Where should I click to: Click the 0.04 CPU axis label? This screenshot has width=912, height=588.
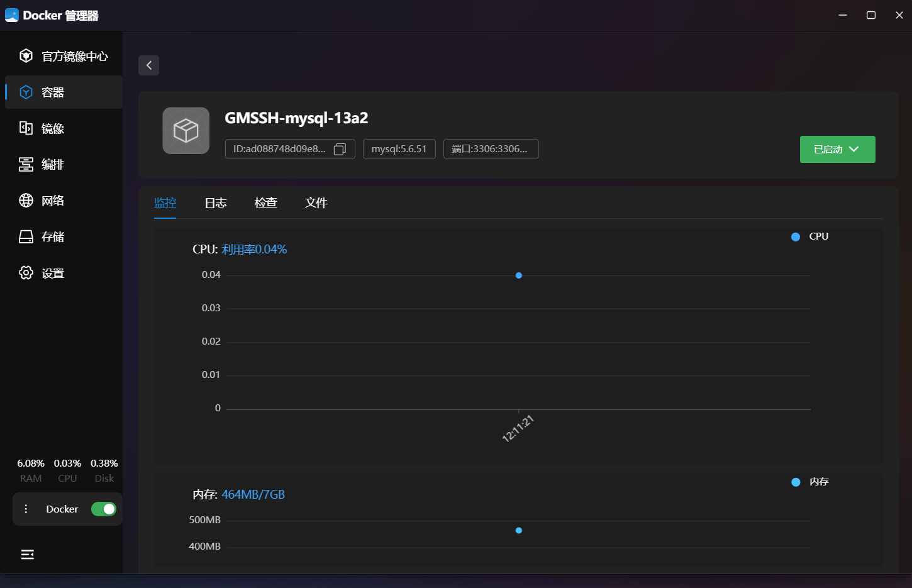tap(211, 275)
